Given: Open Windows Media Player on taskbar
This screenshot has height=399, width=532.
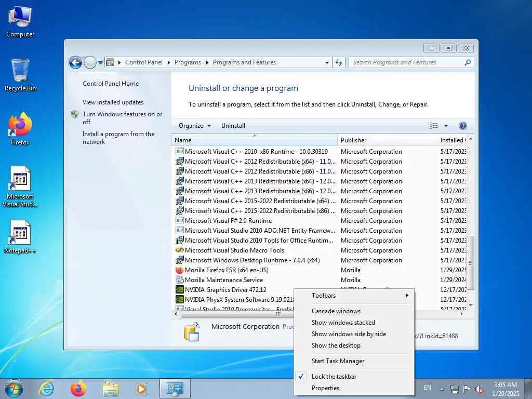Looking at the screenshot, I should pyautogui.click(x=142, y=389).
